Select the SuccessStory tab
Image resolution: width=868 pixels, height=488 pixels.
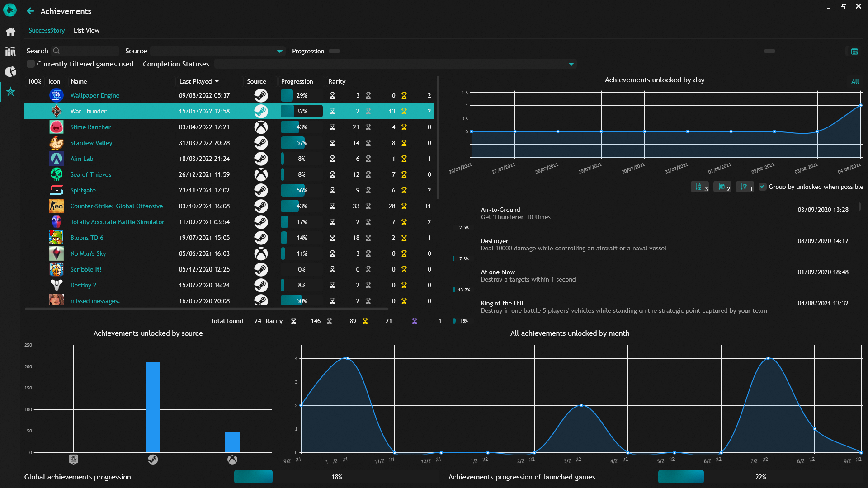pyautogui.click(x=47, y=30)
